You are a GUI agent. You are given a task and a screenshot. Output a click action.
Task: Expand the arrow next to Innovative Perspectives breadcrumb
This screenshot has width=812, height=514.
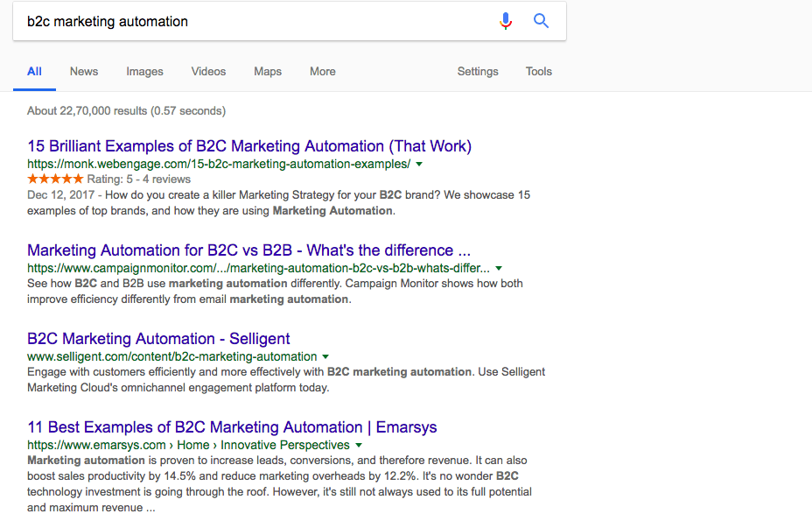(359, 445)
